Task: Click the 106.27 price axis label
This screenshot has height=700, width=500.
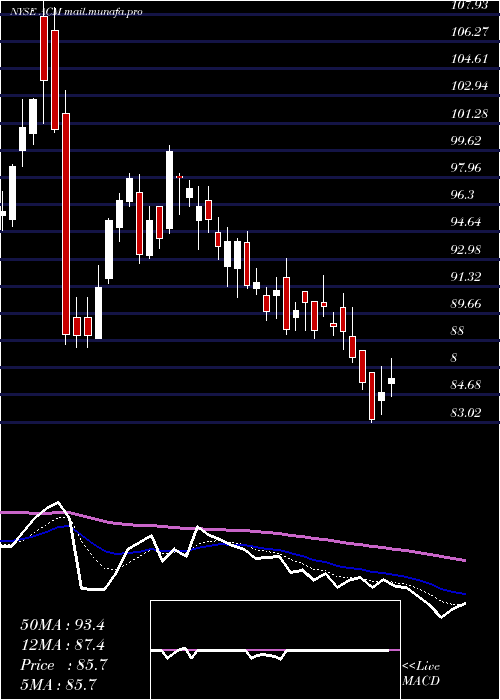Action: tap(469, 32)
